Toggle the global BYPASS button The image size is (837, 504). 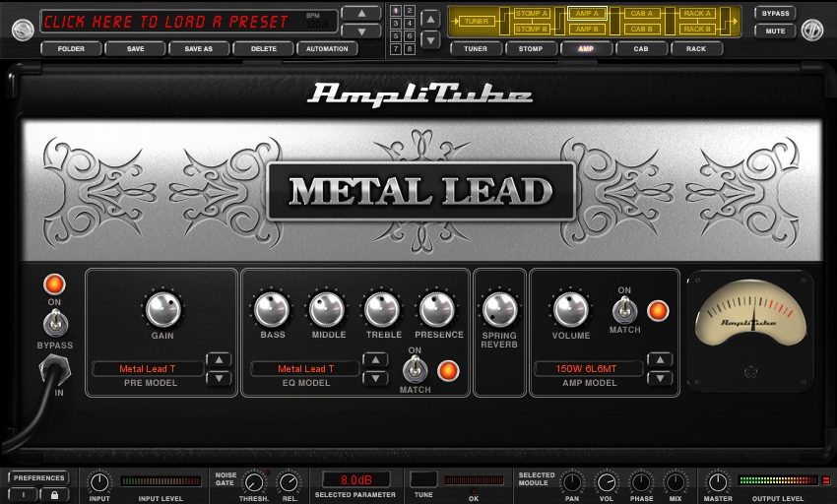pos(775,14)
